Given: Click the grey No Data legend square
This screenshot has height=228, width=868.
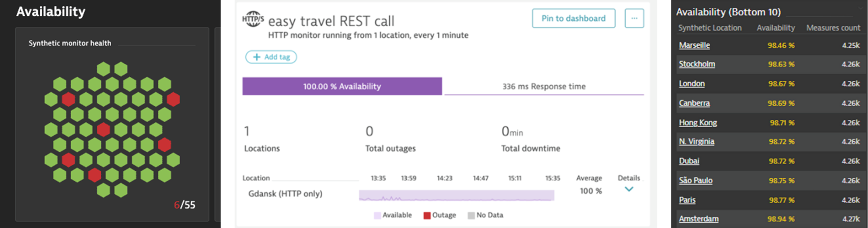Looking at the screenshot, I should tap(471, 215).
